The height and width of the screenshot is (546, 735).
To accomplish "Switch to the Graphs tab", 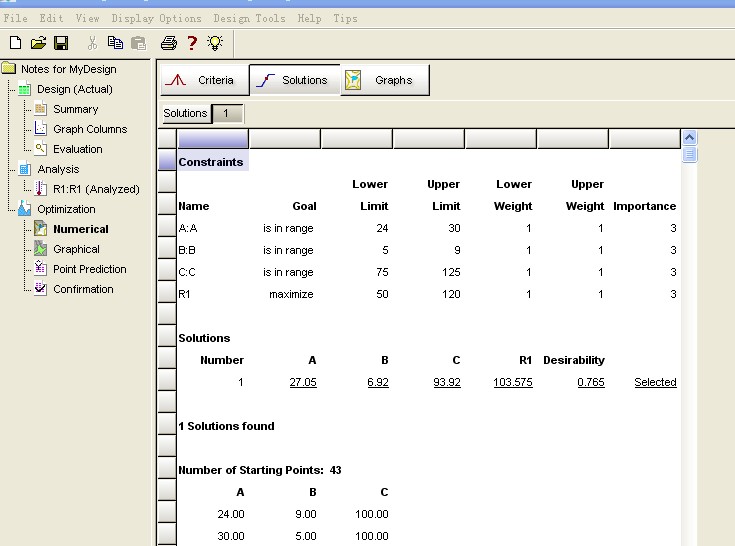I will pos(385,80).
